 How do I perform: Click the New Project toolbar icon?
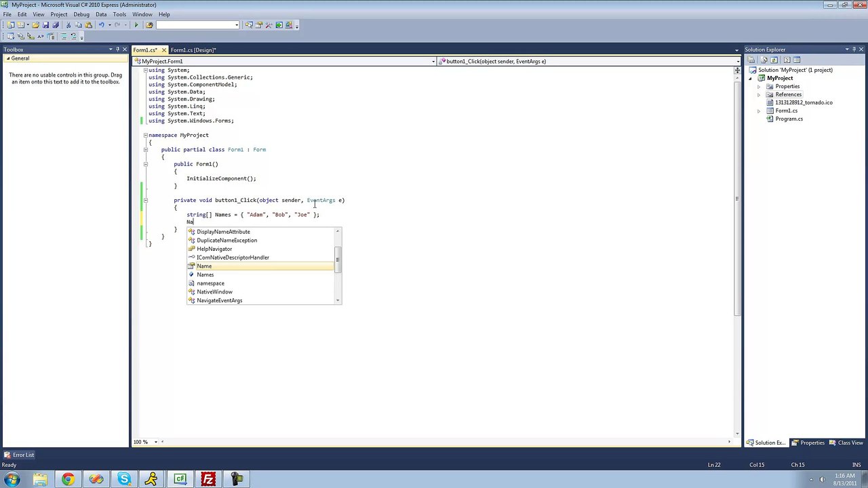pos(10,25)
